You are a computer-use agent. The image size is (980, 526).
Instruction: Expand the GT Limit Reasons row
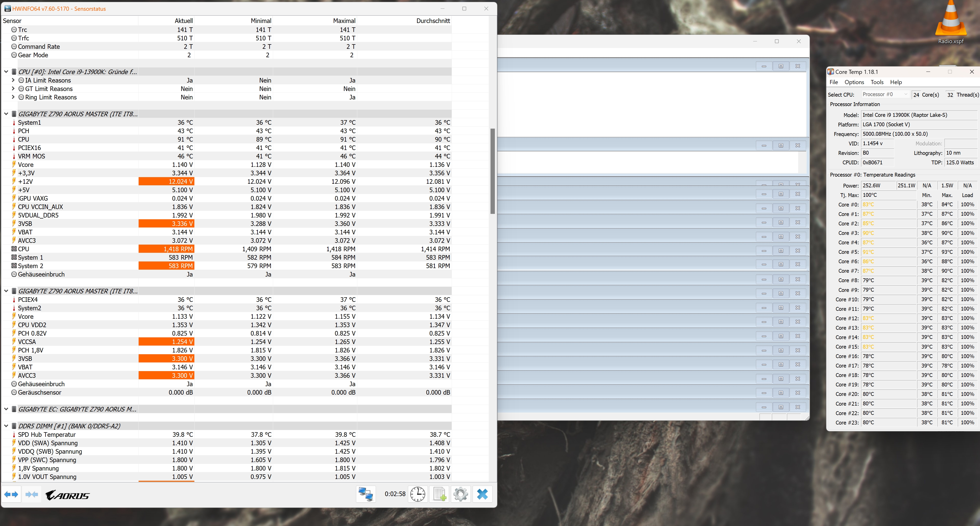point(13,89)
